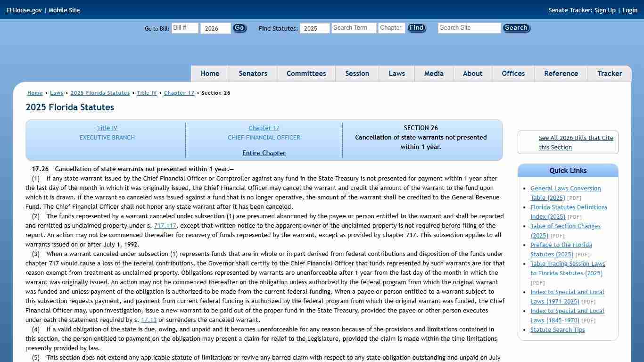See All 2026 Bills that Cite this Section
Screen dimensions: 644x362
pyautogui.click(x=576, y=142)
